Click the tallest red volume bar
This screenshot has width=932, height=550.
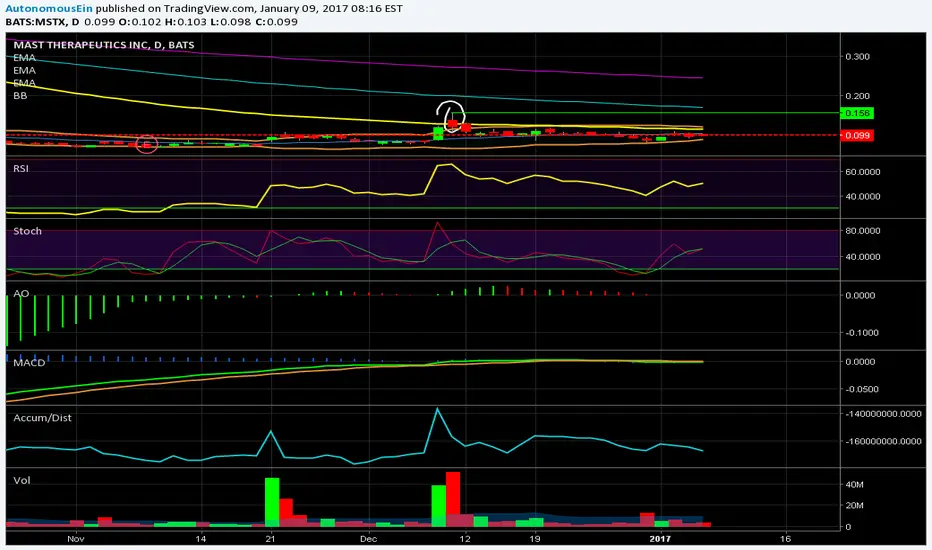[453, 499]
